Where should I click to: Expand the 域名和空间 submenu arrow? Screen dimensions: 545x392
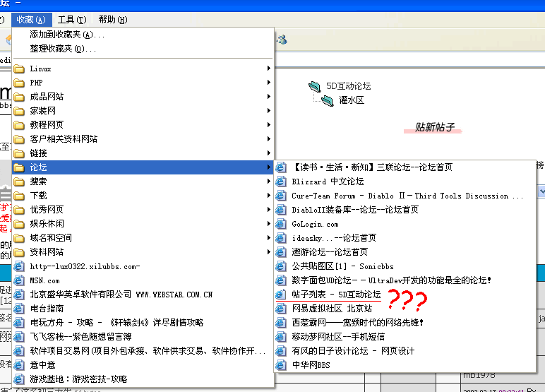point(269,237)
